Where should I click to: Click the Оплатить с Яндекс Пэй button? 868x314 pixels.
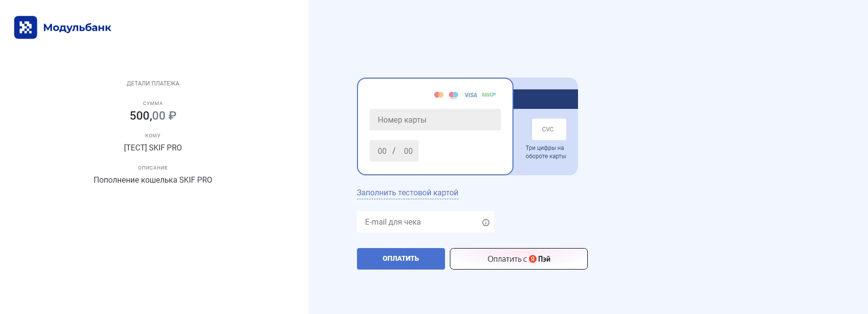pyautogui.click(x=519, y=259)
